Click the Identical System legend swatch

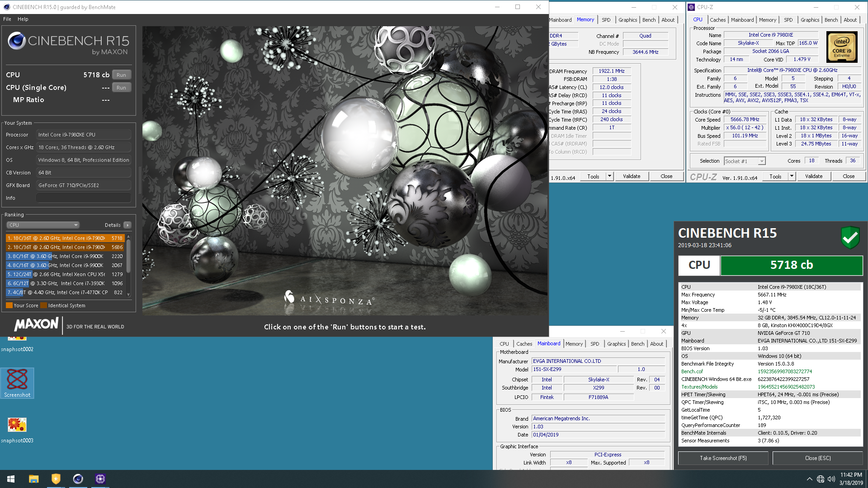(43, 305)
